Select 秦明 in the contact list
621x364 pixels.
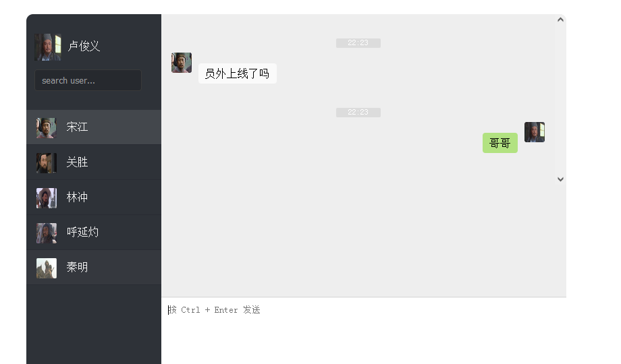click(94, 268)
